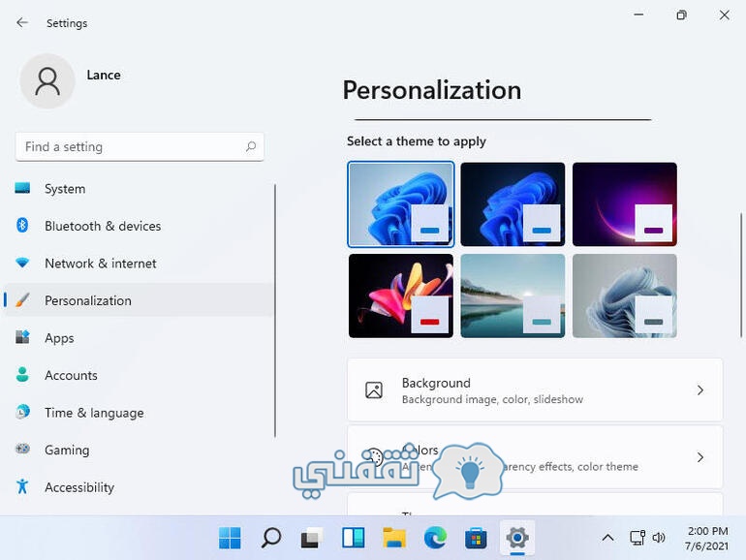Open Bluetooth & devices category
The image size is (746, 560).
point(103,226)
